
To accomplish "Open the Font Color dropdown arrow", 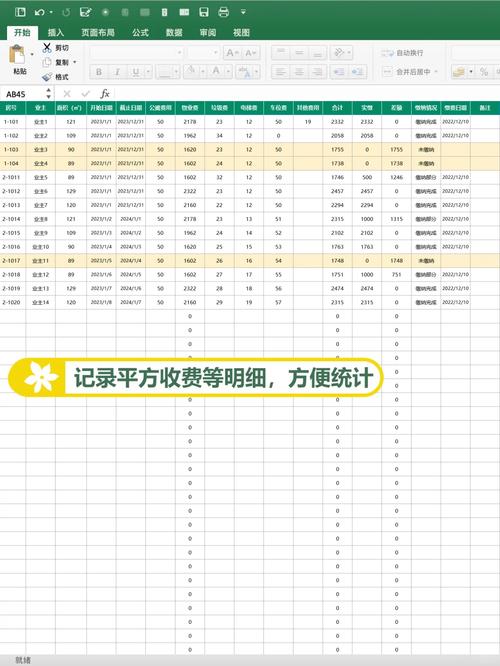I will click(x=228, y=71).
